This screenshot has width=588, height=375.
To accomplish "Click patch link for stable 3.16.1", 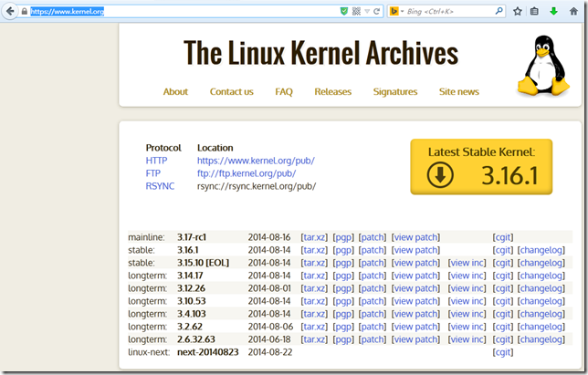I will point(373,250).
